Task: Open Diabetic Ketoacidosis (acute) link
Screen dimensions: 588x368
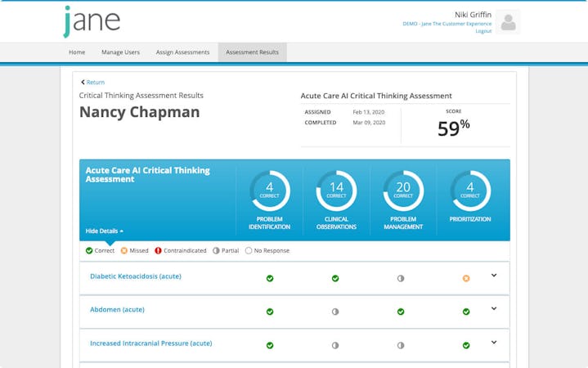Action: [136, 276]
